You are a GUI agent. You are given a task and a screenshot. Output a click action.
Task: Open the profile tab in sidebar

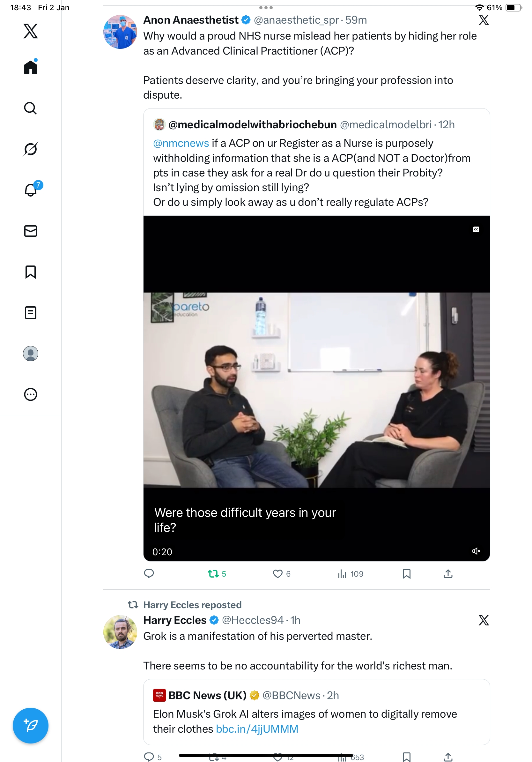(31, 354)
